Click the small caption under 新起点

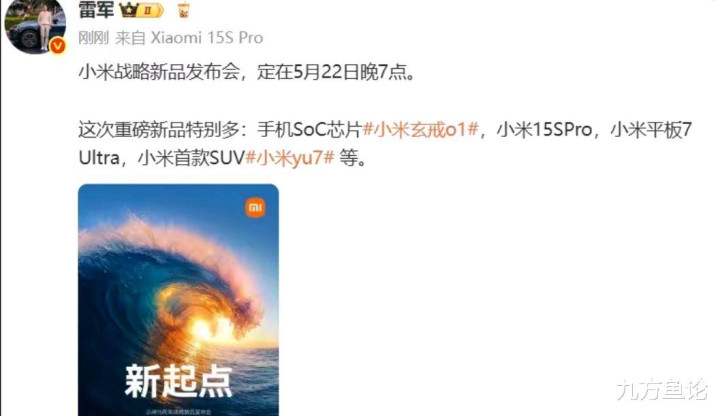[178, 412]
